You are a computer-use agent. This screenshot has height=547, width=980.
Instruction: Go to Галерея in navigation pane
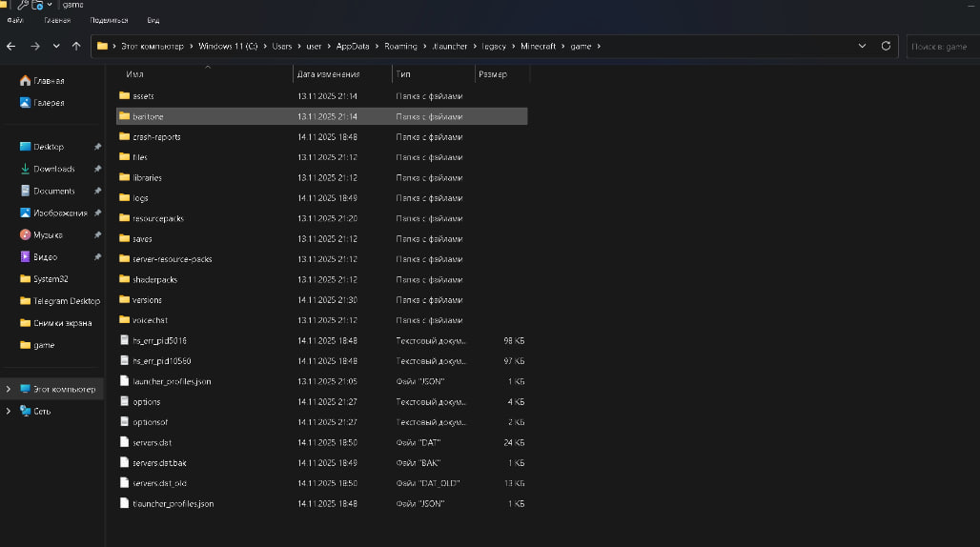click(x=49, y=103)
